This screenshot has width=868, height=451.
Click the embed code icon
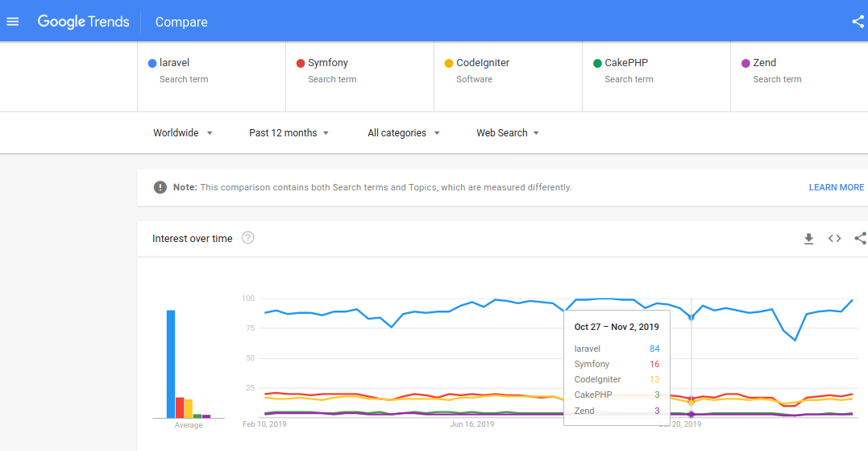(834, 239)
